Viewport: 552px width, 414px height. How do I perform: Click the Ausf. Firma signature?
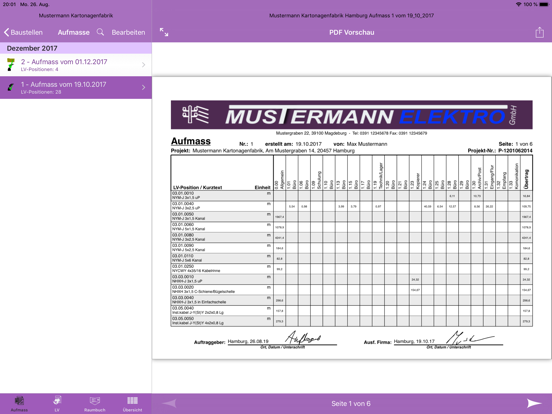[470, 338]
